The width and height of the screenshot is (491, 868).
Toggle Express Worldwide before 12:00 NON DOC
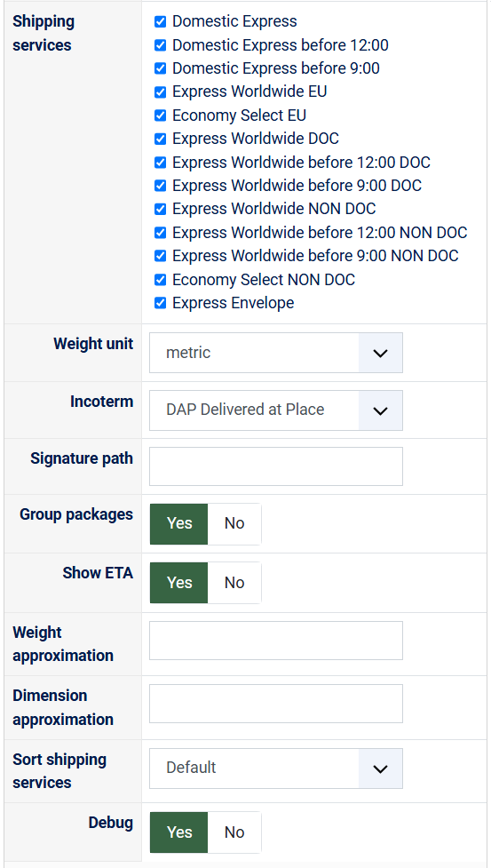point(161,233)
